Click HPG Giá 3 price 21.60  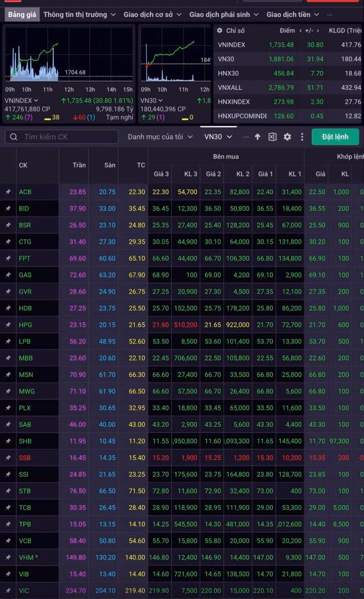tap(161, 325)
